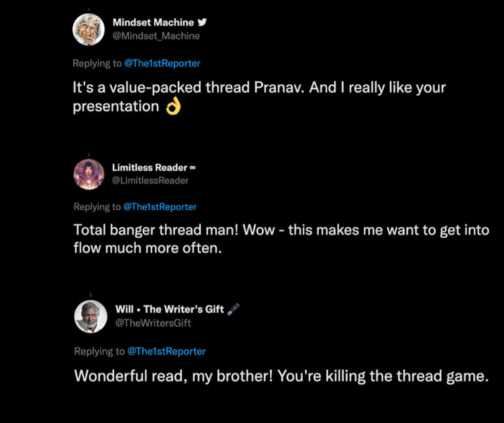Click @The1stReporter link in Limitless Reader's reply
The image size is (504, 423).
pyautogui.click(x=160, y=207)
